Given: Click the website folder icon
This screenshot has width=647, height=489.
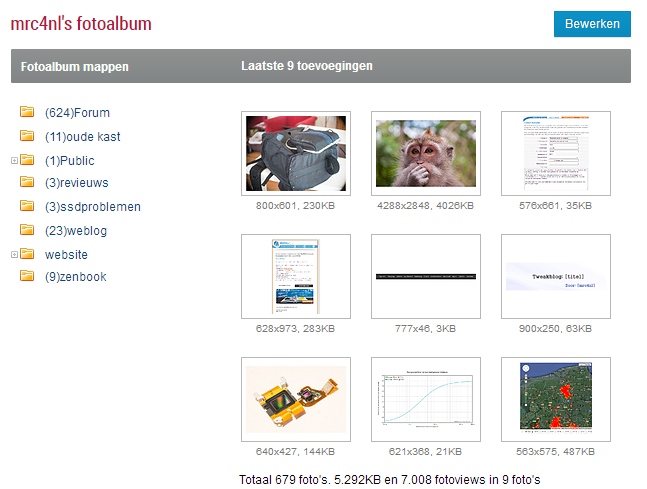Looking at the screenshot, I should pos(27,253).
